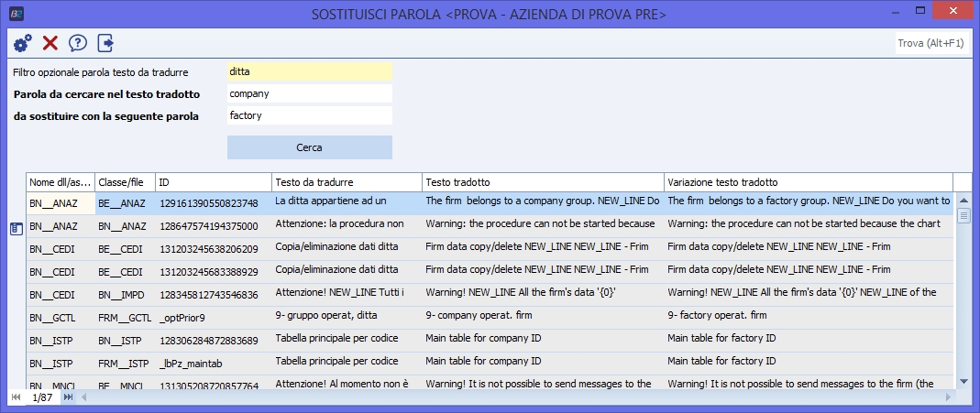Viewport: 980px width, 413px height.
Task: Sort by Nome dll/as... column header
Action: pos(61,182)
